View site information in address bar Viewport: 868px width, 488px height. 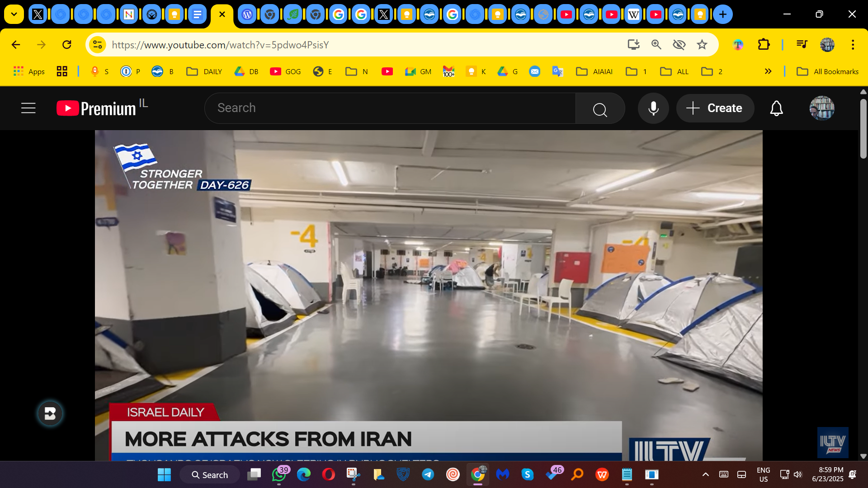click(97, 44)
